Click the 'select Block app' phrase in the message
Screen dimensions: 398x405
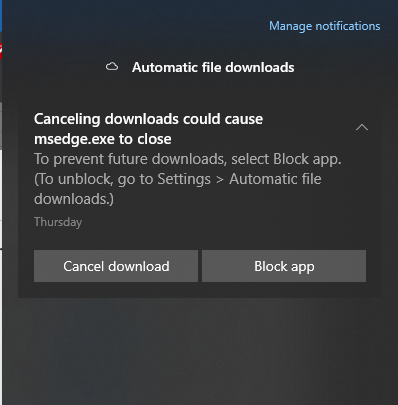pyautogui.click(x=286, y=159)
